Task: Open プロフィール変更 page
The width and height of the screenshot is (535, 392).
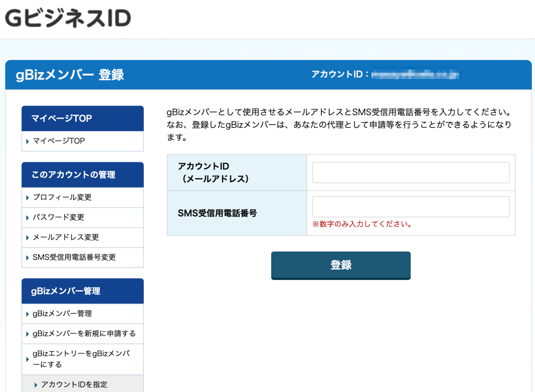Action: (x=83, y=197)
